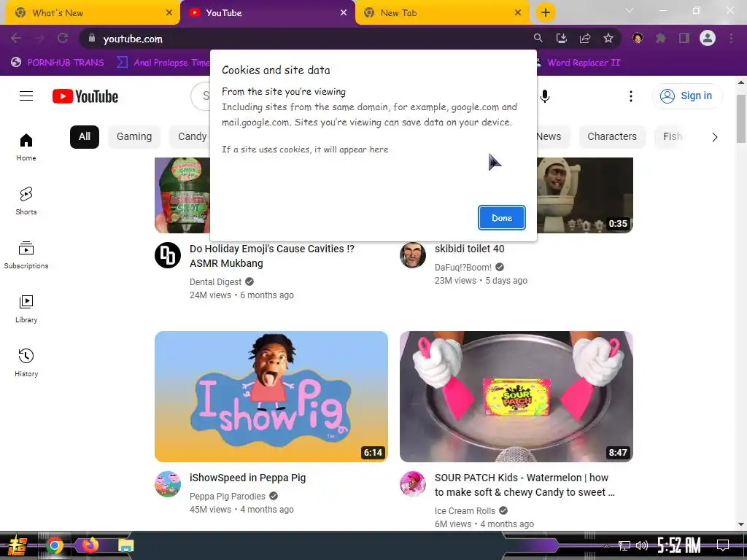The image size is (747, 560).
Task: Open YouTube settings three-dot menu
Action: point(631,96)
